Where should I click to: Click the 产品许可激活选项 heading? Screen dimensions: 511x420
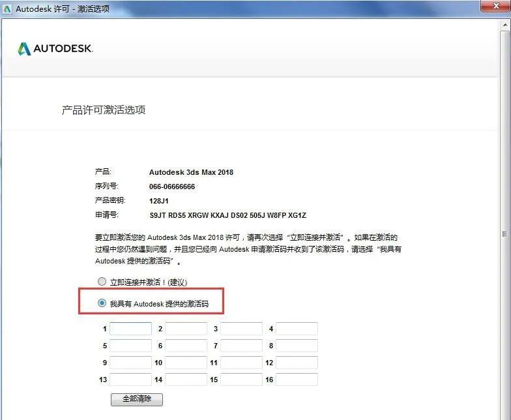pos(104,110)
